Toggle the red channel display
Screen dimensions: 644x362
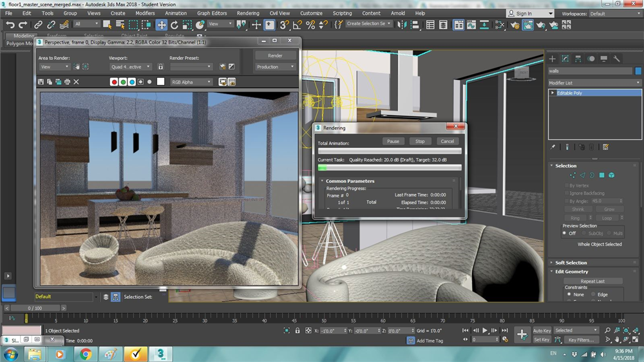114,82
